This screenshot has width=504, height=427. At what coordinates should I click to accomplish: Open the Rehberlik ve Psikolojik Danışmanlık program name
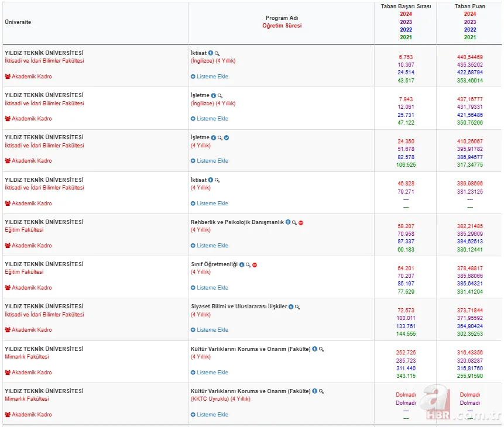click(237, 222)
